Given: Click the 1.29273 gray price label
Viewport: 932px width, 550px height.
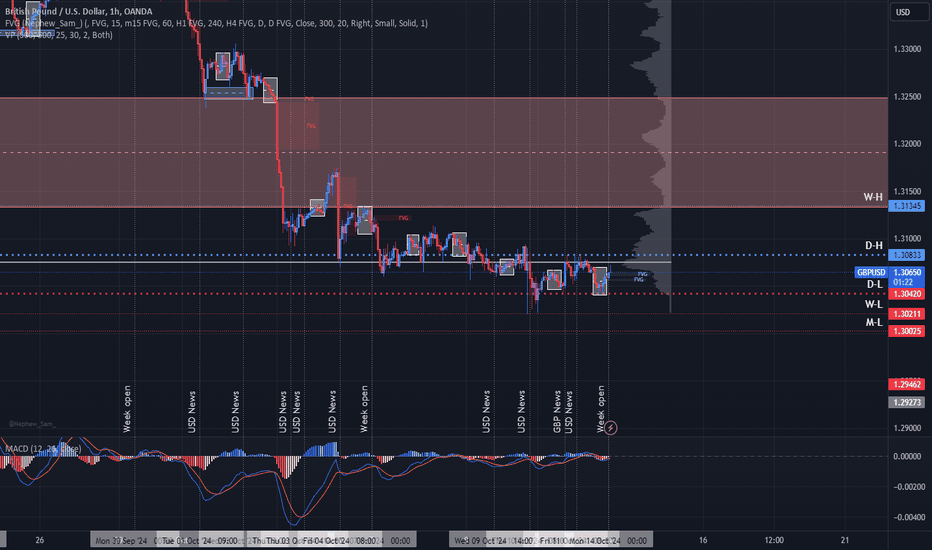Looking at the screenshot, I should tap(906, 403).
